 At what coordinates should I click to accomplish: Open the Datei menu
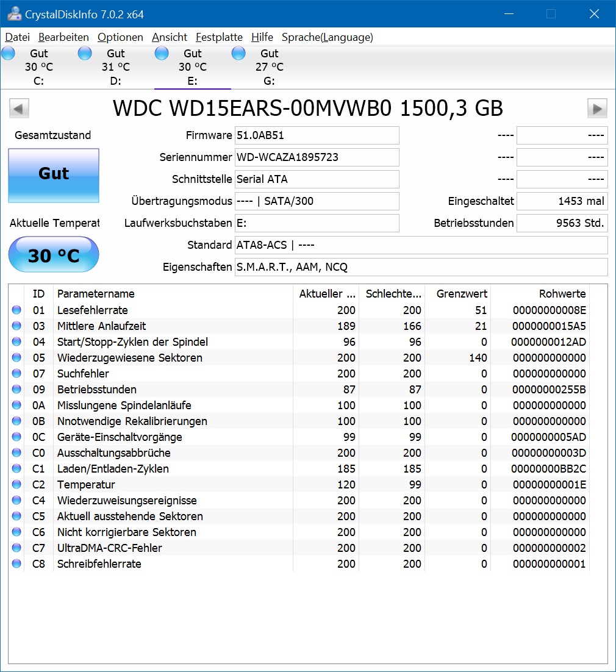coord(18,37)
